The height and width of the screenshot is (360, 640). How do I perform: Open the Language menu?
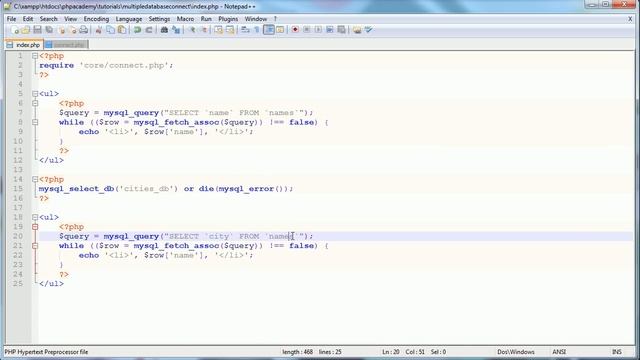[129, 19]
